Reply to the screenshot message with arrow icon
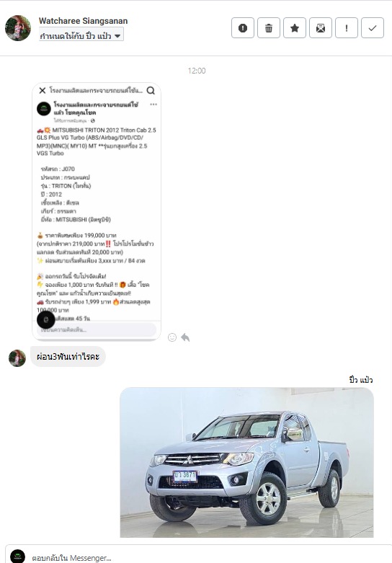392x563 pixels. 185,337
